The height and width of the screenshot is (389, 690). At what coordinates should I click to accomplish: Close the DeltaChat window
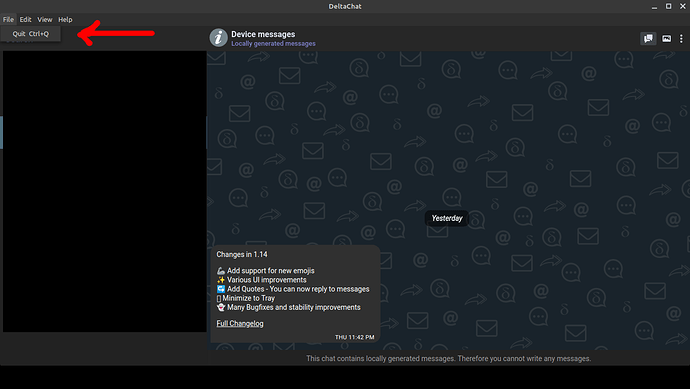tap(683, 6)
